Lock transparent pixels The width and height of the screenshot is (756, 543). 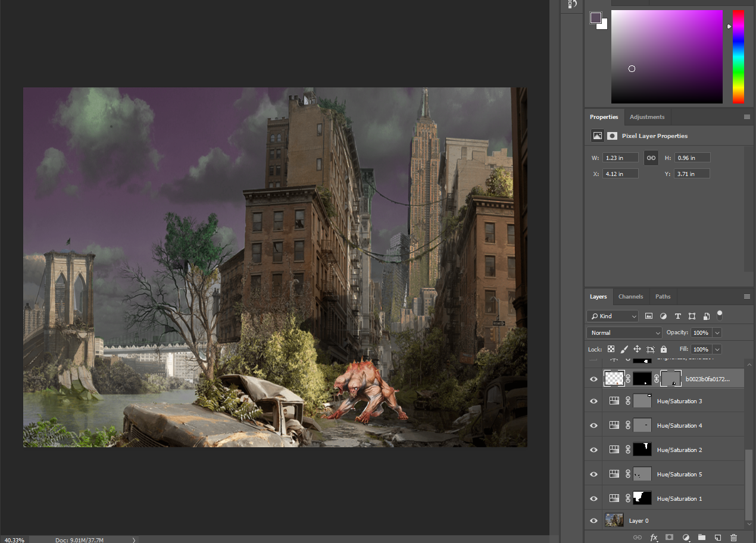[x=611, y=350]
